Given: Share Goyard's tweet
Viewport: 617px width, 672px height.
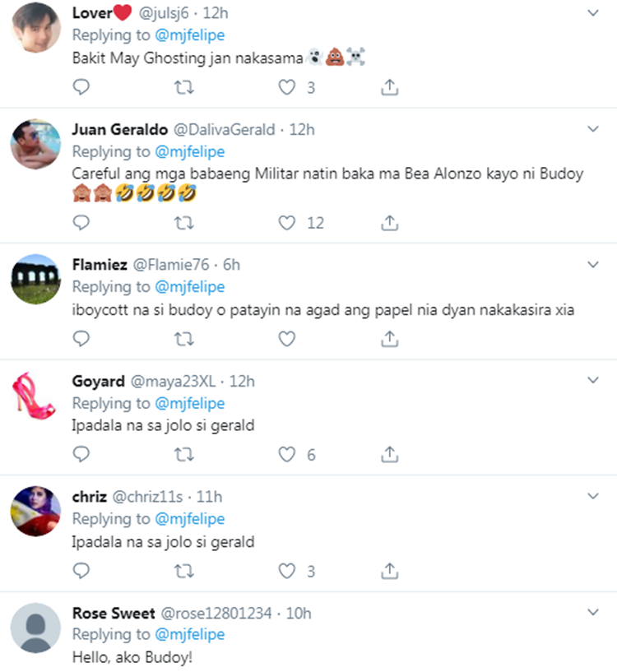Looking at the screenshot, I should pyautogui.click(x=391, y=454).
